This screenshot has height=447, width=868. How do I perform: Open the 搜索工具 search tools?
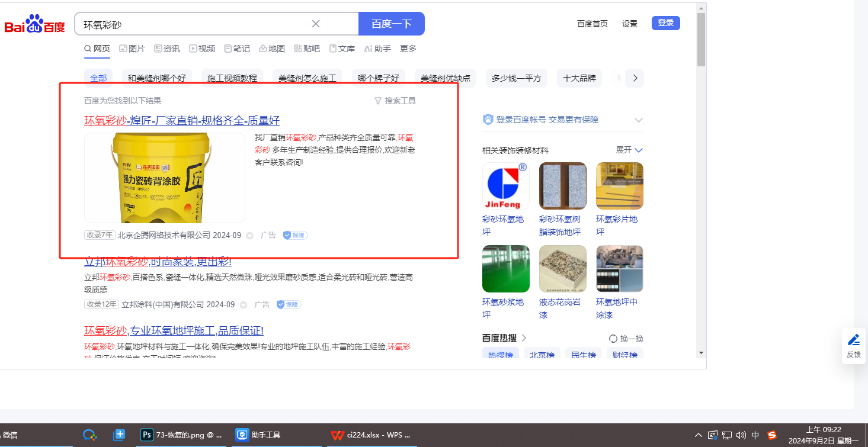pyautogui.click(x=395, y=101)
